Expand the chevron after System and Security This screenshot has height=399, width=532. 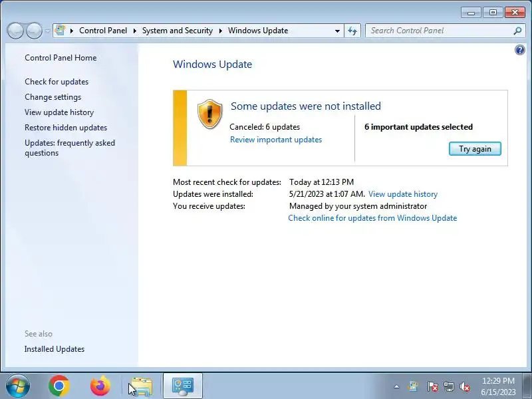tap(221, 31)
